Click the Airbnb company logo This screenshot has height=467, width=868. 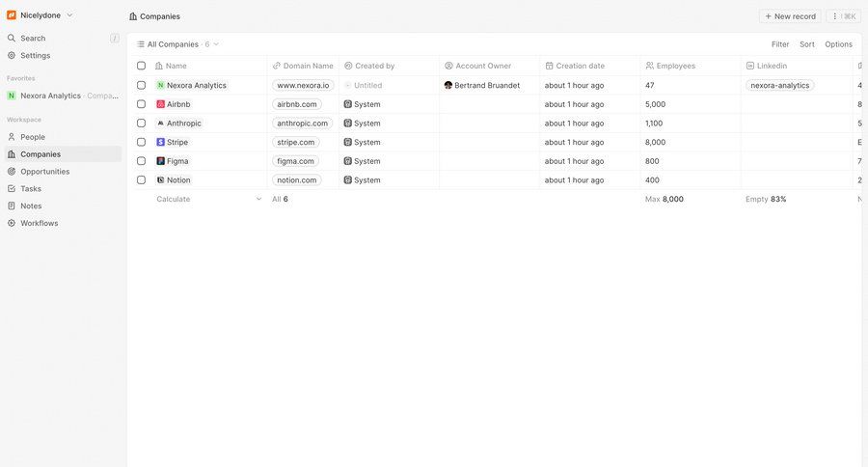pyautogui.click(x=160, y=104)
